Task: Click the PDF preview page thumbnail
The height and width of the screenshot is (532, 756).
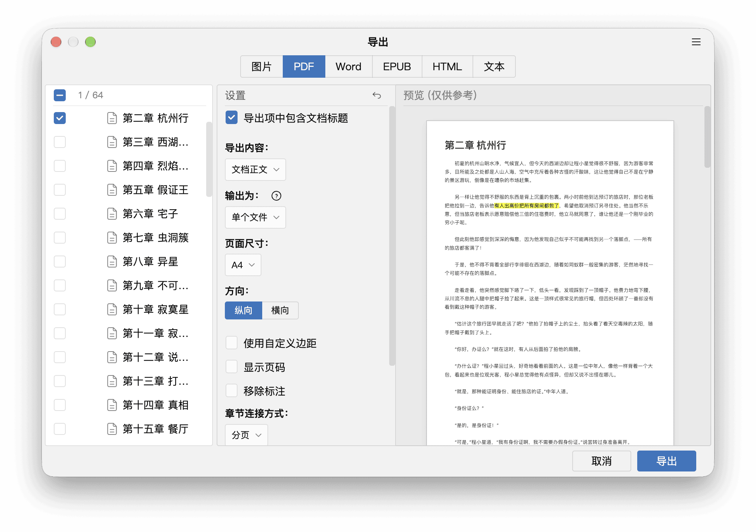Action: [550, 283]
